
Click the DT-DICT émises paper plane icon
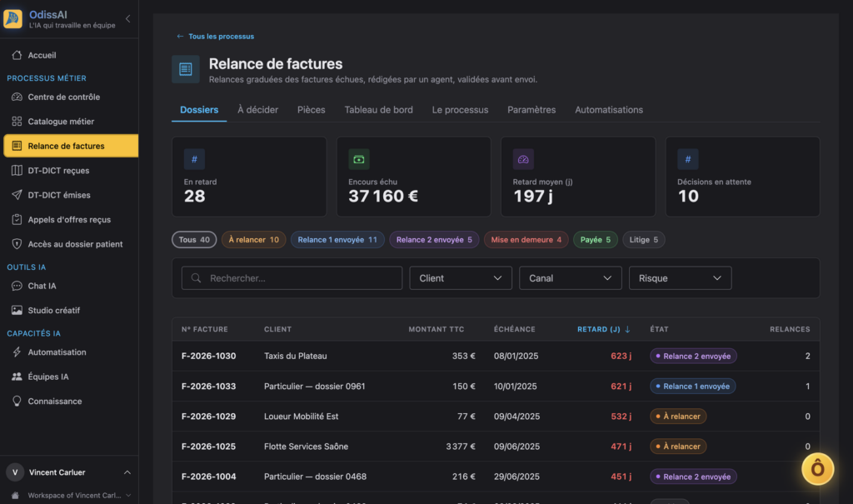(x=17, y=195)
